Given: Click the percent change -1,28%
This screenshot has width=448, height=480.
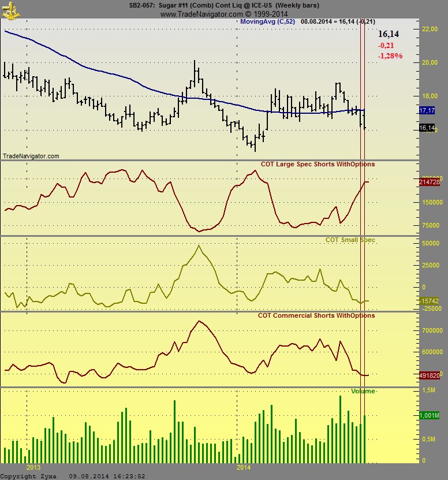Looking at the screenshot, I should pyautogui.click(x=390, y=55).
